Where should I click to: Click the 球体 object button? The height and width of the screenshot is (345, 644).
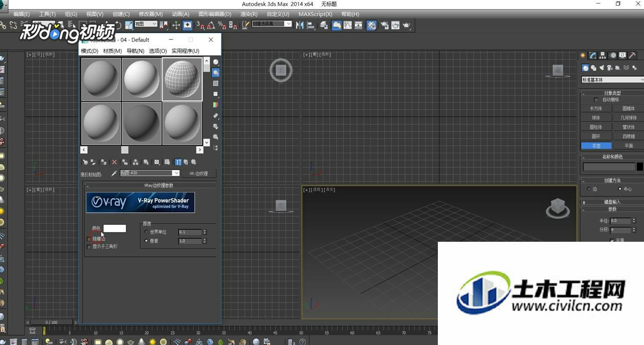coord(596,118)
